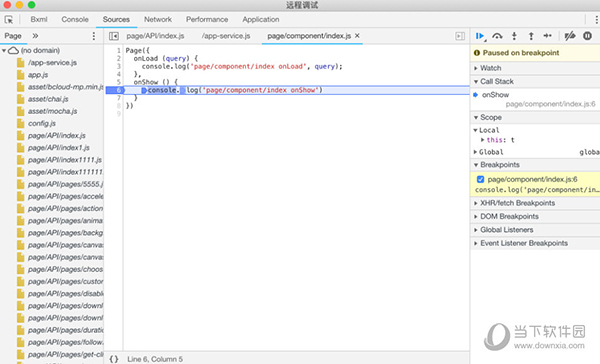Step over next function call
Viewport: 600px width, 364px height.
click(497, 36)
